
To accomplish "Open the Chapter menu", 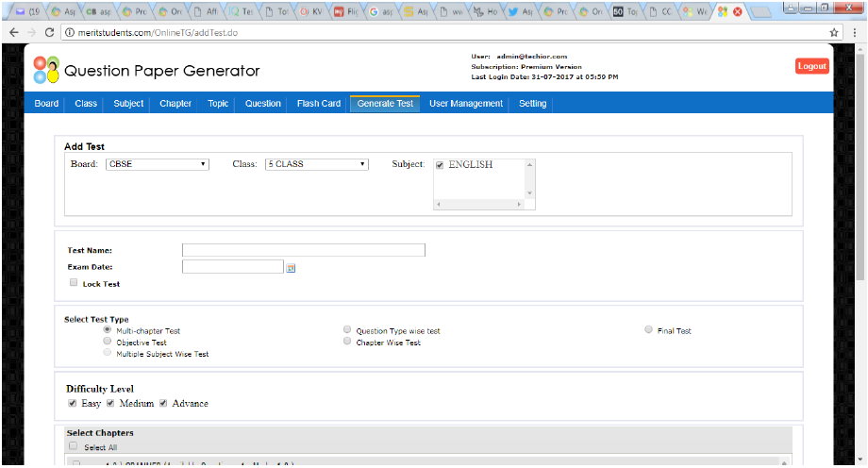I will (175, 104).
